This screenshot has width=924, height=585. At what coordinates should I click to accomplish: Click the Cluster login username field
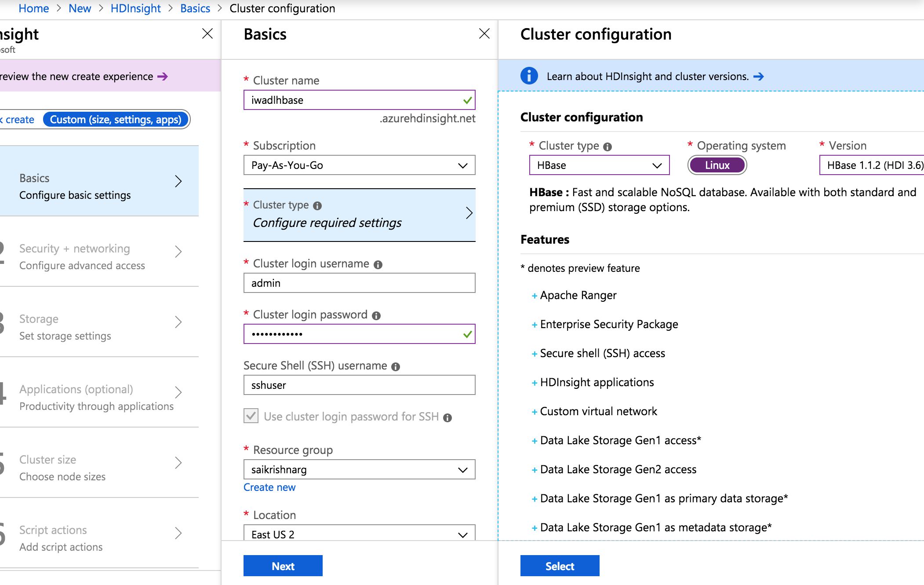pos(360,283)
